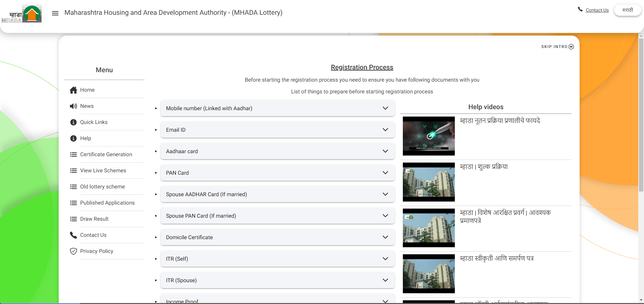644x304 pixels.
Task: Open the hamburger menu icon
Action: (55, 13)
